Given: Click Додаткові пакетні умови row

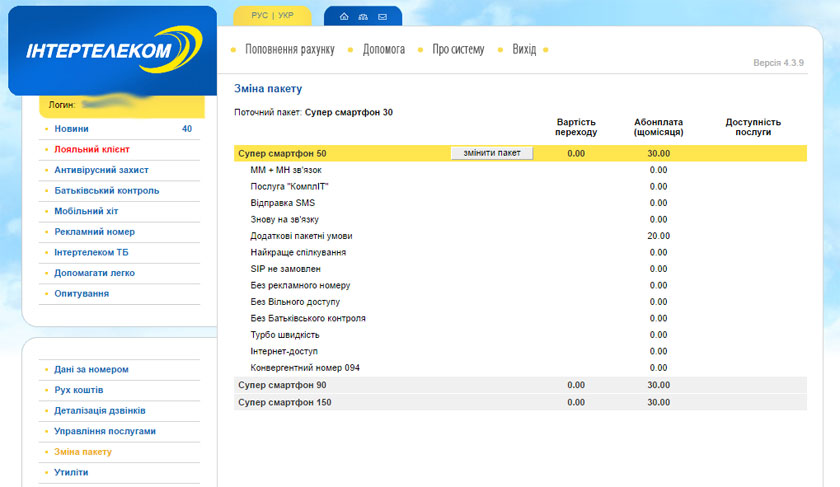Looking at the screenshot, I should (520, 236).
